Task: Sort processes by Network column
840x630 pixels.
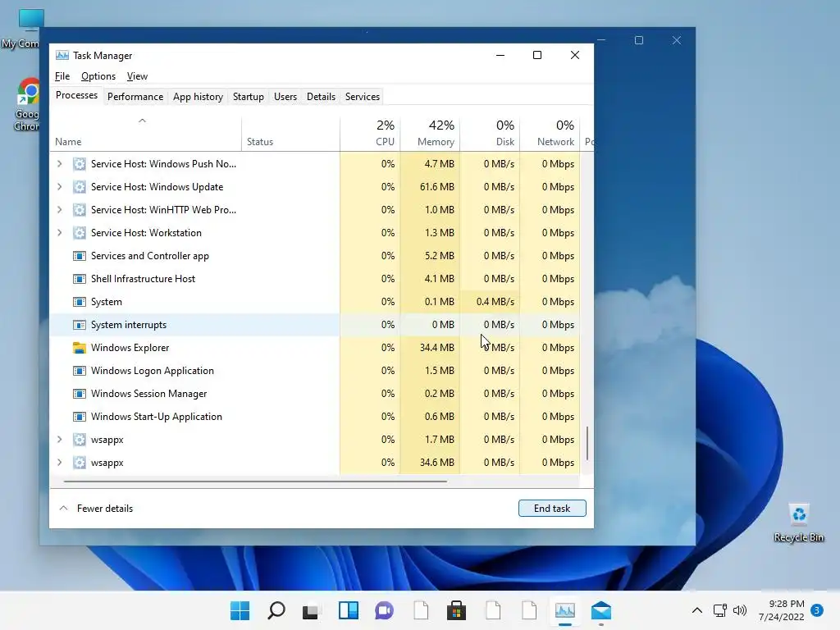Action: (x=550, y=133)
